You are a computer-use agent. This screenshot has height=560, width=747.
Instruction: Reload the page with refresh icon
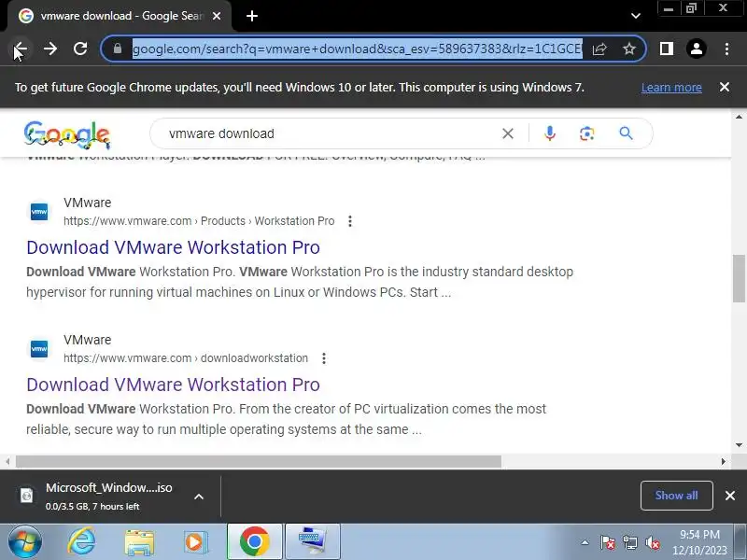(x=80, y=49)
